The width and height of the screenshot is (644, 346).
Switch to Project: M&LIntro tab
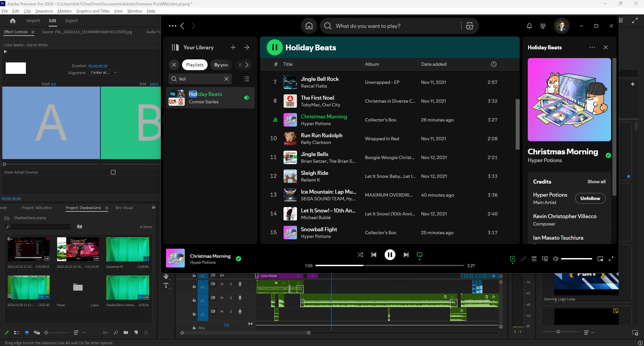37,208
